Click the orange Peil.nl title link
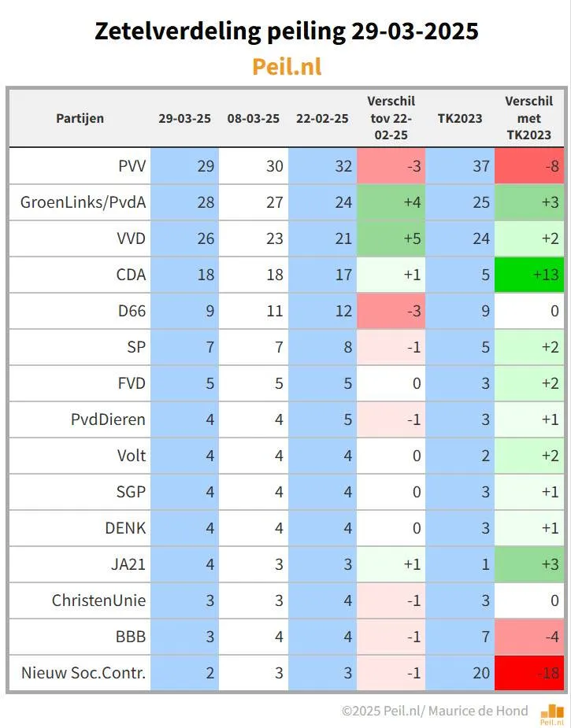Viewport: 571px width, 728px height. coord(287,66)
